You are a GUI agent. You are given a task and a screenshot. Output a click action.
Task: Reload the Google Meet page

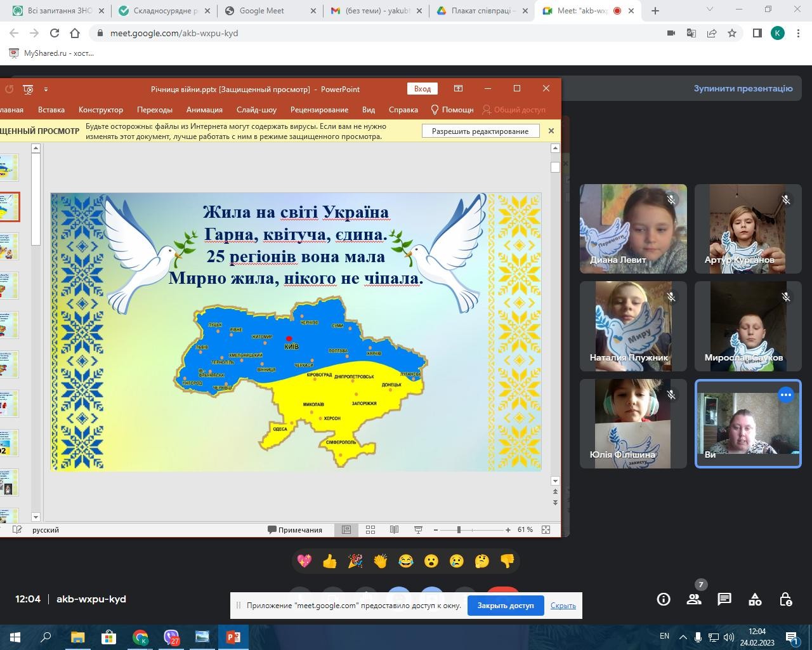pyautogui.click(x=55, y=33)
